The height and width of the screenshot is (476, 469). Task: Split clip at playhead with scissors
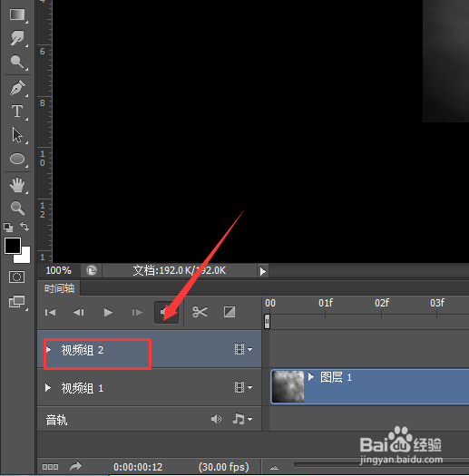200,312
